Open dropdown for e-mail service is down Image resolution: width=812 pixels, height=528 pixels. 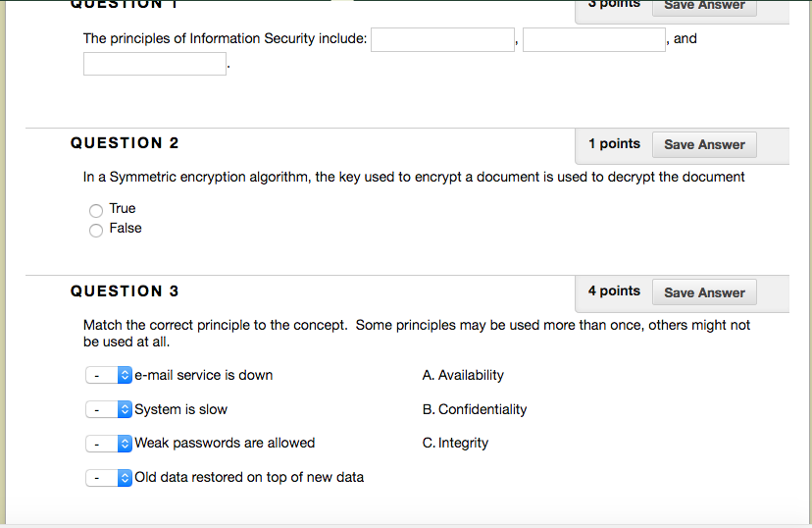coord(109,376)
